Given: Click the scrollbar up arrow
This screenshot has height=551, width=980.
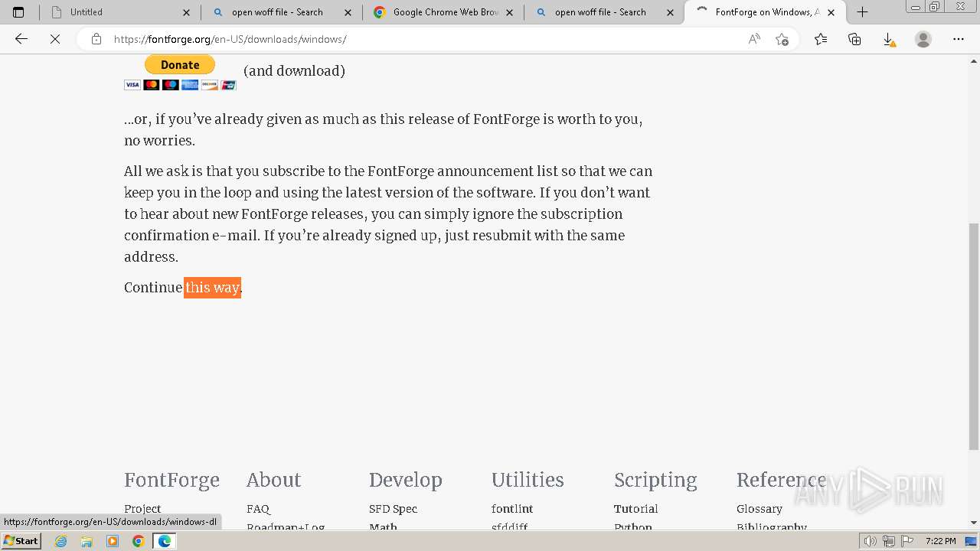Looking at the screenshot, I should point(974,60).
